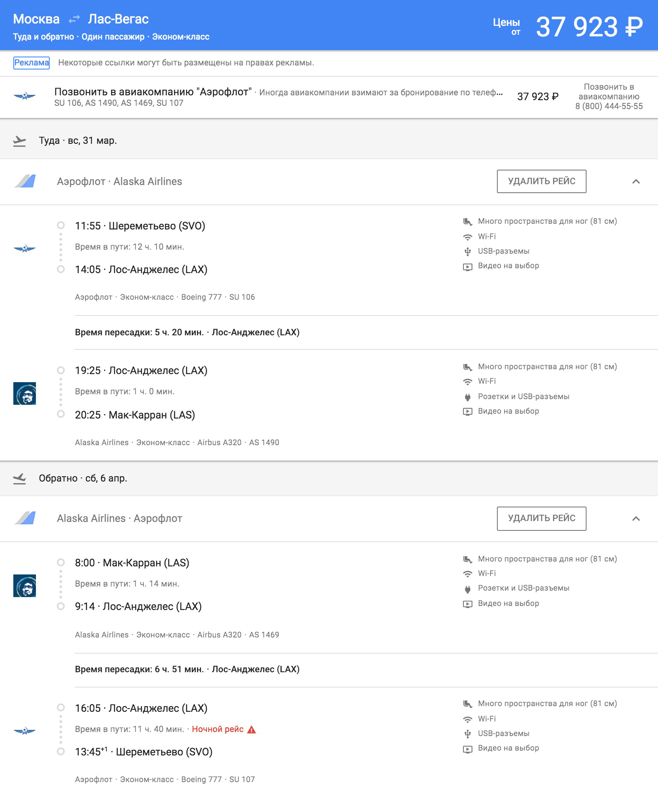This screenshot has width=658, height=812.
Task: Click Время в пути: 12 ч. 10 мин.
Action: pos(130,247)
